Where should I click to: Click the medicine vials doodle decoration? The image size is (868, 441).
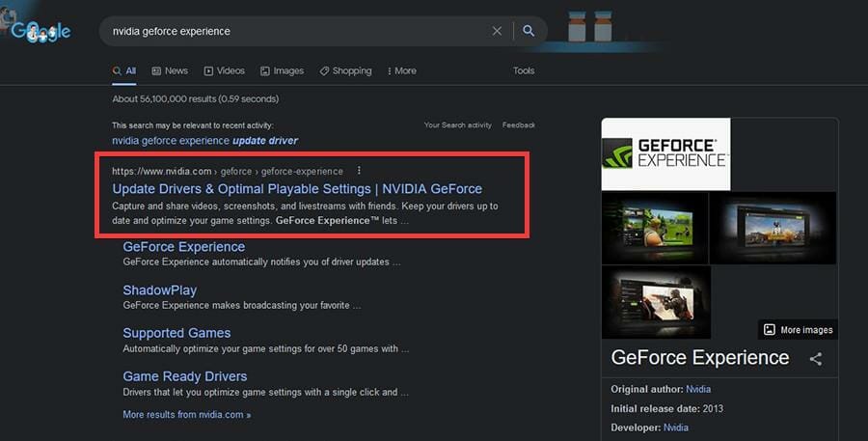(589, 26)
